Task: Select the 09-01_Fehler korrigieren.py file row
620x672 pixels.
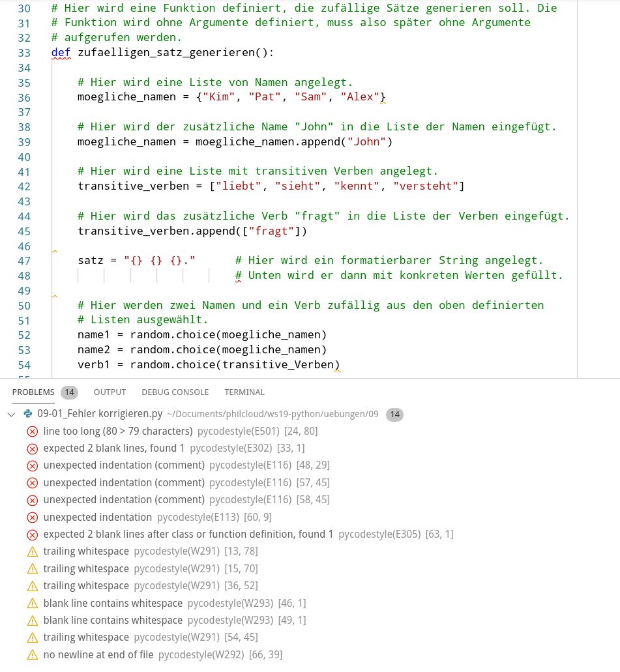Action: 310,414
